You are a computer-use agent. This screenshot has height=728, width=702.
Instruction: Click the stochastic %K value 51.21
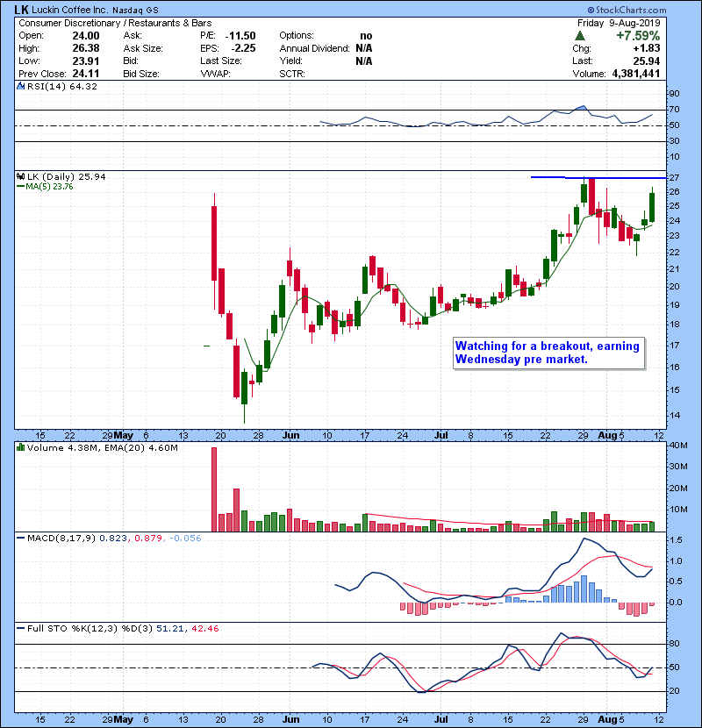click(169, 628)
